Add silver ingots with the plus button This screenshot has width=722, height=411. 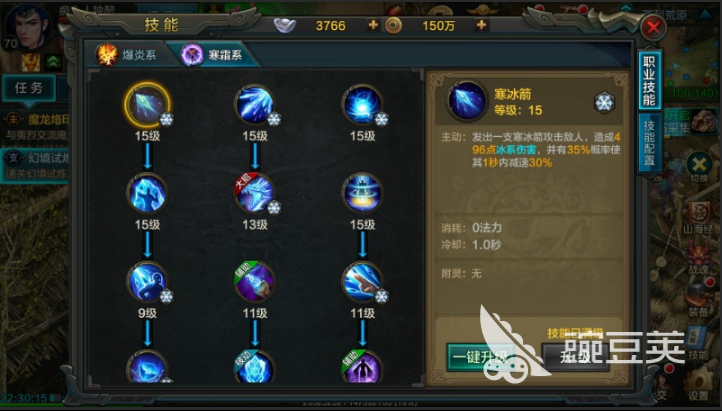(x=373, y=25)
